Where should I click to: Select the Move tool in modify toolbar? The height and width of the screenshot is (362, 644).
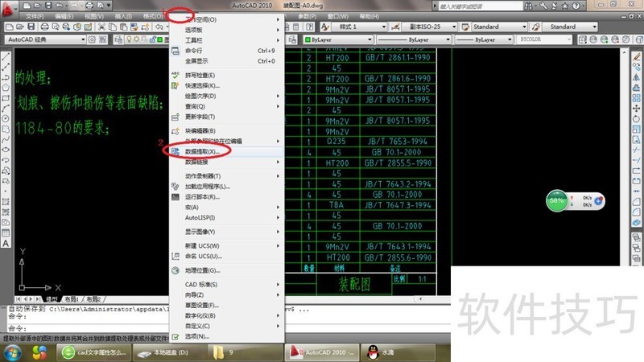(636, 109)
